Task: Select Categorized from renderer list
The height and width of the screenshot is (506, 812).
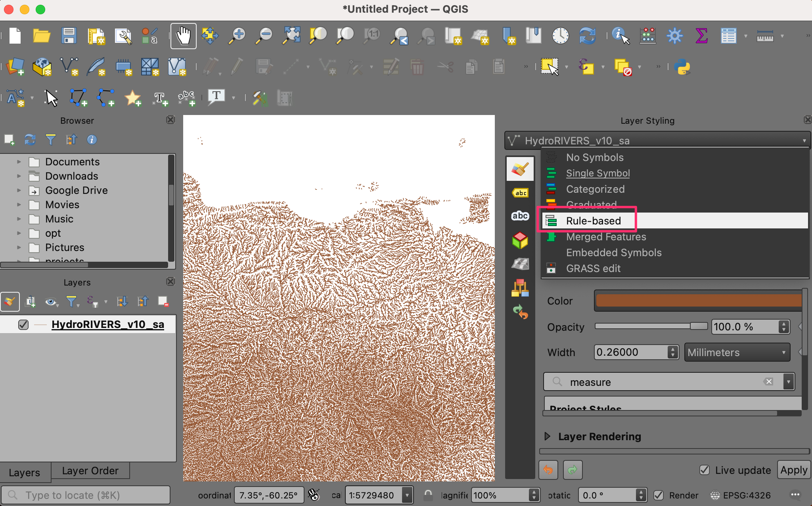Action: (x=595, y=189)
